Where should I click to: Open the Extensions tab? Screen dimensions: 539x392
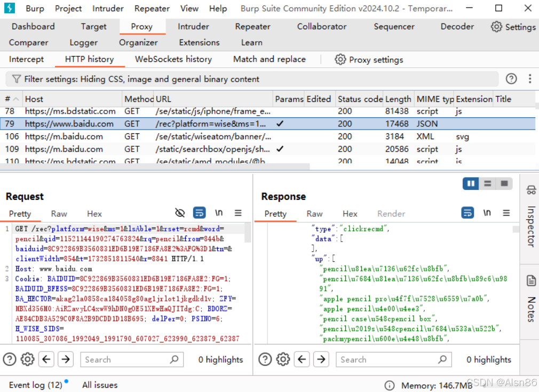199,43
